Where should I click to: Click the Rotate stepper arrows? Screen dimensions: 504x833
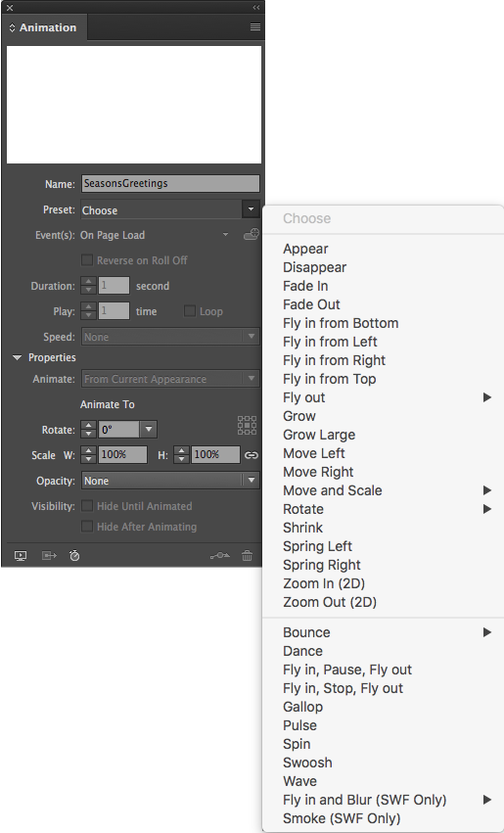pyautogui.click(x=88, y=430)
